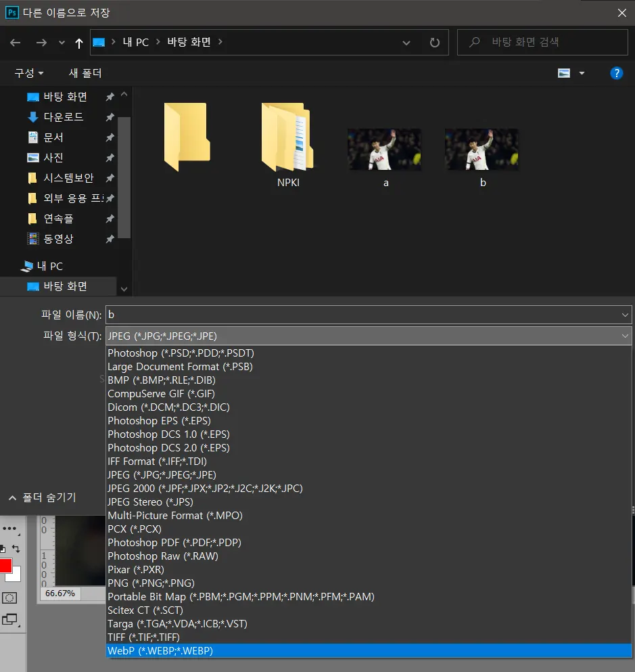Expand the file name history dropdown

tap(625, 315)
